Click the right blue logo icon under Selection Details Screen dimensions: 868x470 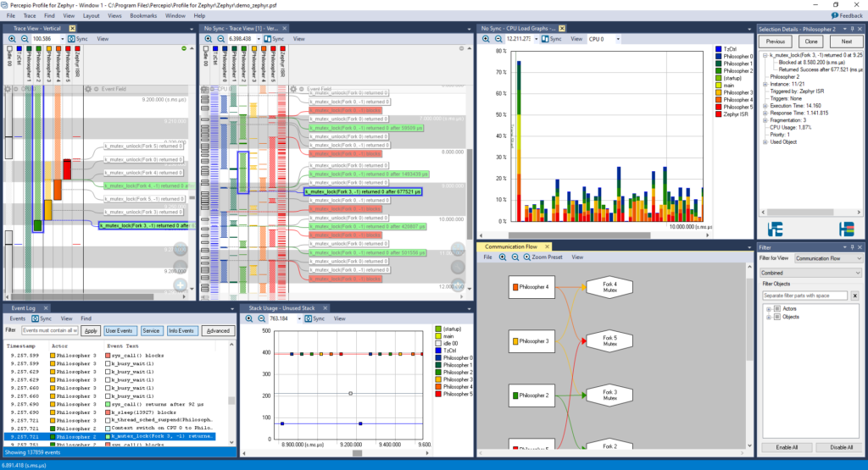coord(847,229)
